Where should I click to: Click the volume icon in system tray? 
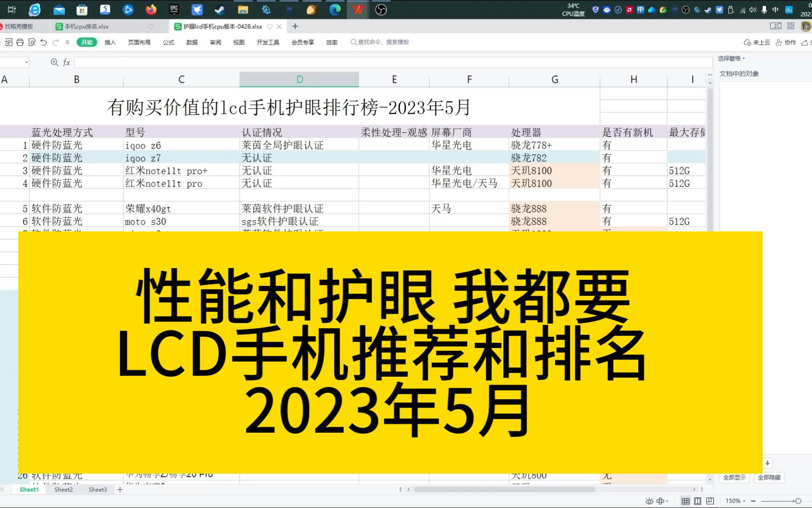(753, 10)
